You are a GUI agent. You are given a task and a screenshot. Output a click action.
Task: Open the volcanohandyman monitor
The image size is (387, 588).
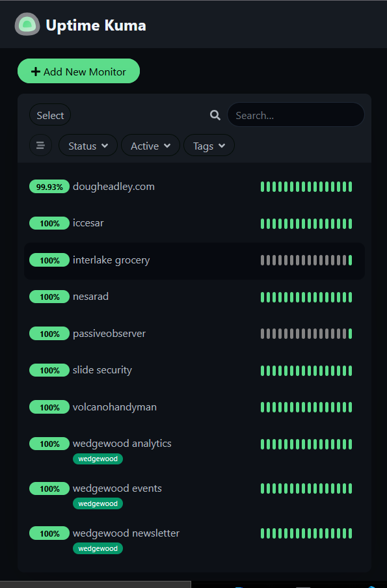point(194,407)
